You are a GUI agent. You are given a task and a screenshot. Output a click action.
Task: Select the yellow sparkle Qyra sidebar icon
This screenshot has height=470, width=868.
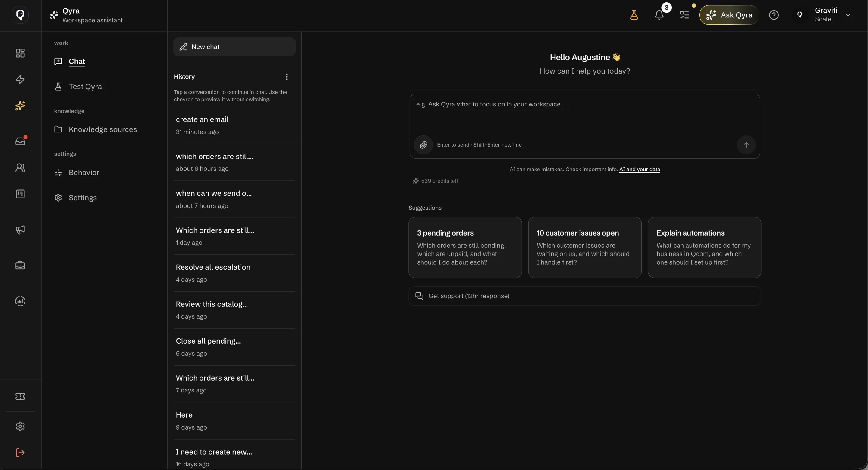20,106
